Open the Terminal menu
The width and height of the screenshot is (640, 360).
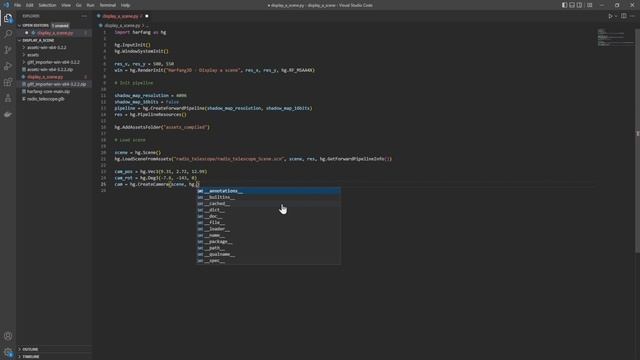click(x=108, y=5)
